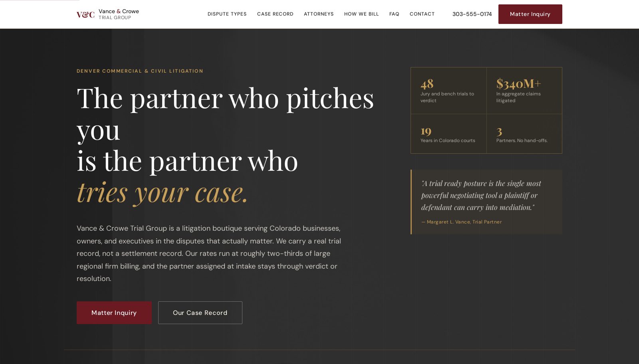Click the hero Matter Inquiry button

pos(114,313)
